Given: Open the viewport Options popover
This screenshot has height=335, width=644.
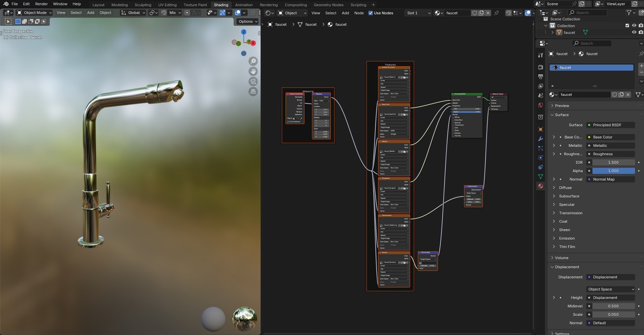Looking at the screenshot, I should click(x=248, y=21).
